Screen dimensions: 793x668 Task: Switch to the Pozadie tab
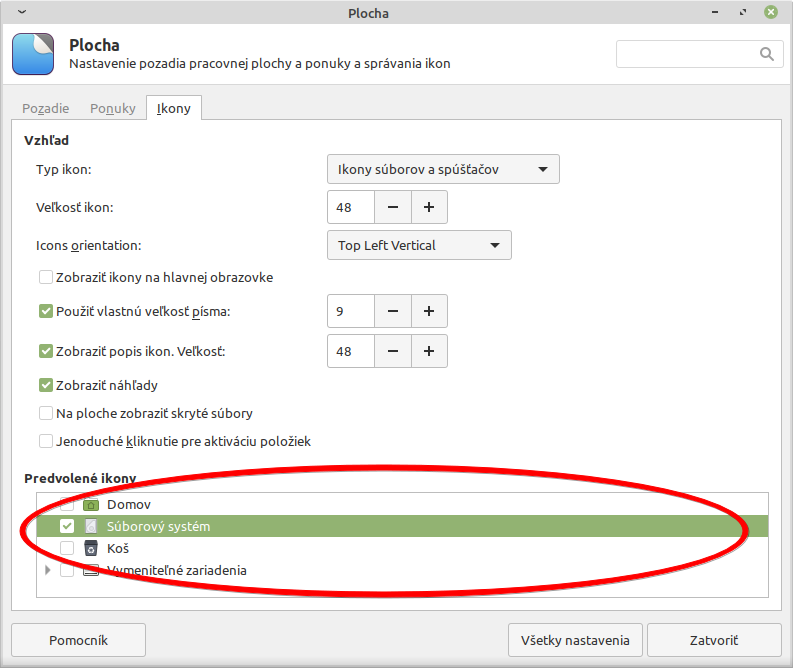coord(46,108)
